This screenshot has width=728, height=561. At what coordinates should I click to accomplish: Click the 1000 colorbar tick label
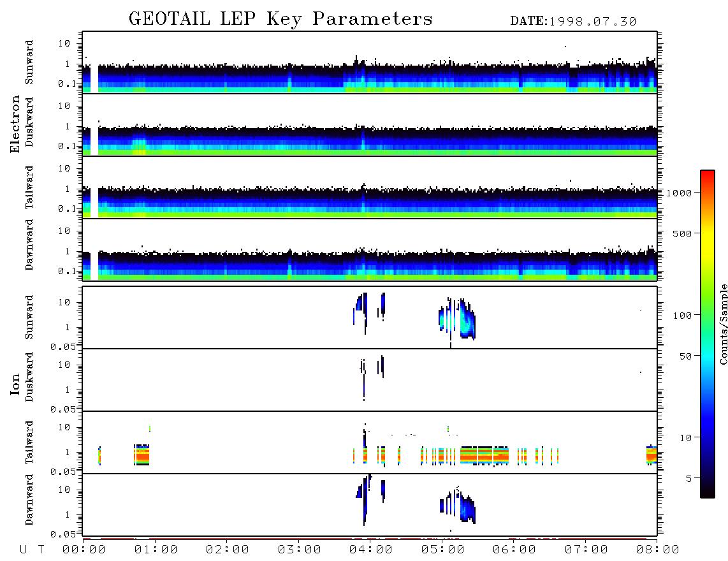tap(679, 193)
